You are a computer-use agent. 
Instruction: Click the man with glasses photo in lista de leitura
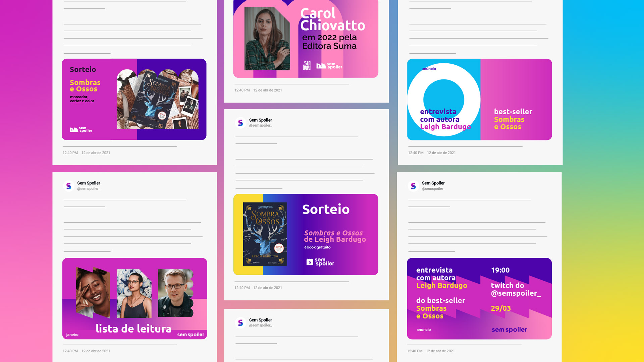pos(176,293)
